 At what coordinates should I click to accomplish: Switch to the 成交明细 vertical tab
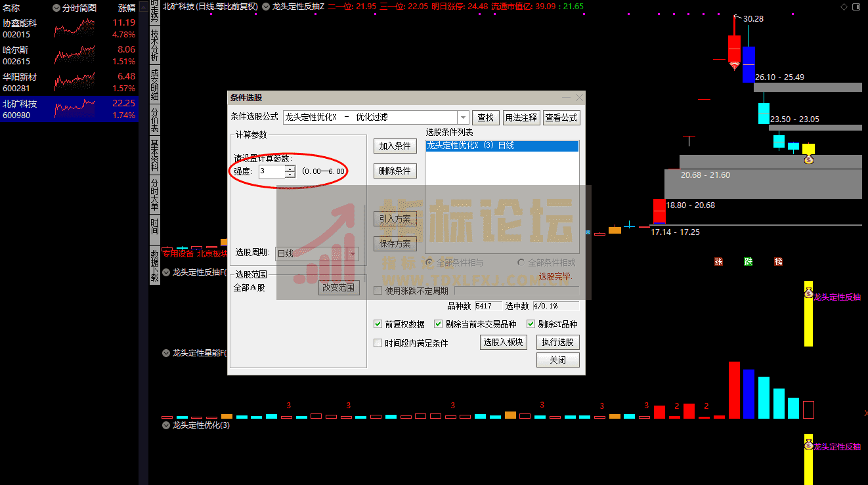(154, 83)
